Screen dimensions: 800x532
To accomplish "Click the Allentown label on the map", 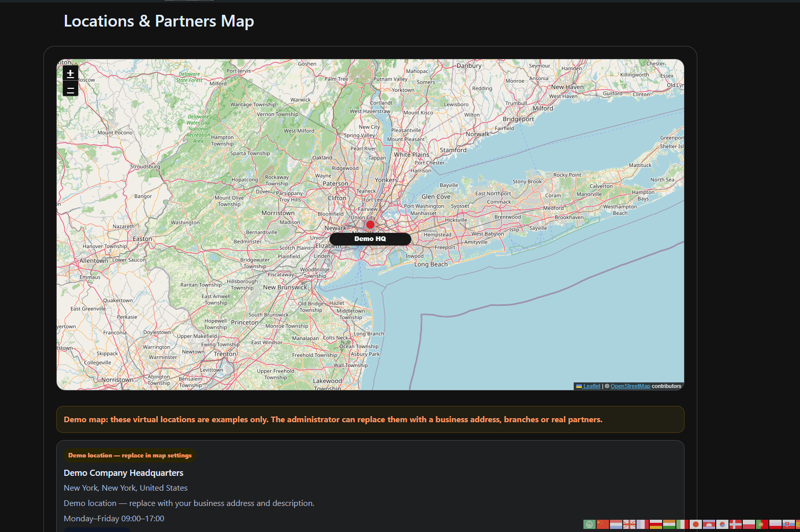I will [93, 261].
